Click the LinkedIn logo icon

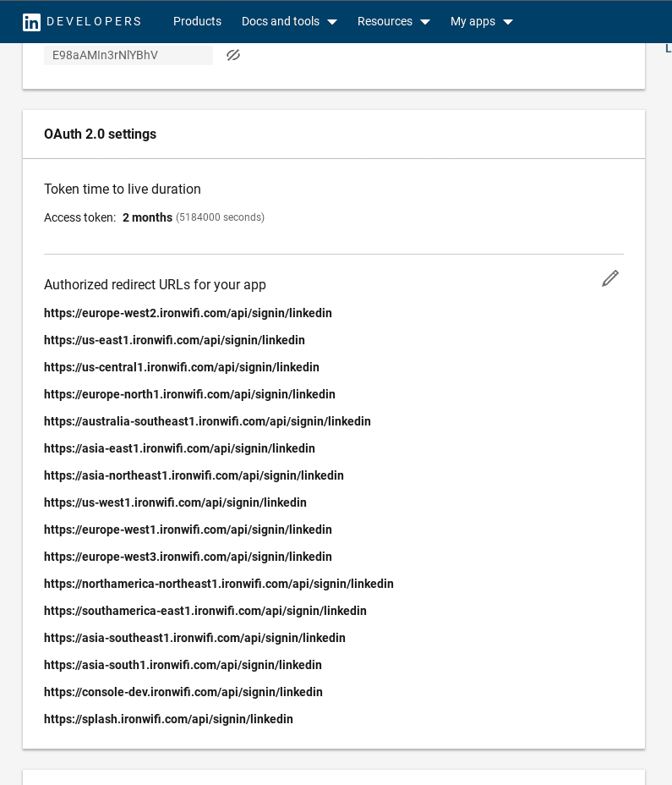coord(31,22)
